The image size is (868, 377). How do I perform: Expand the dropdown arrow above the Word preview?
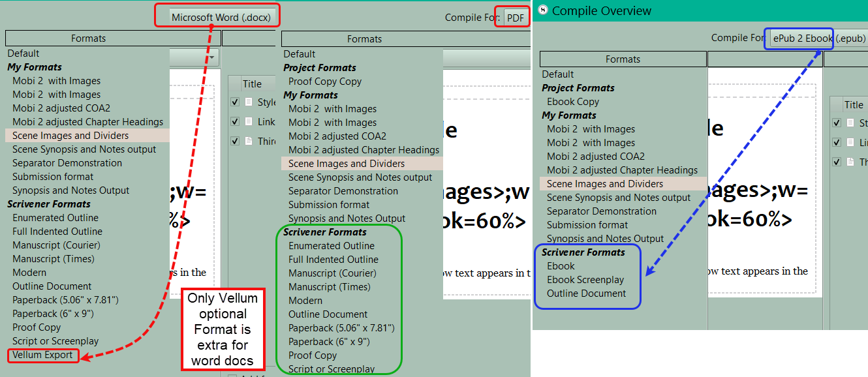[213, 58]
